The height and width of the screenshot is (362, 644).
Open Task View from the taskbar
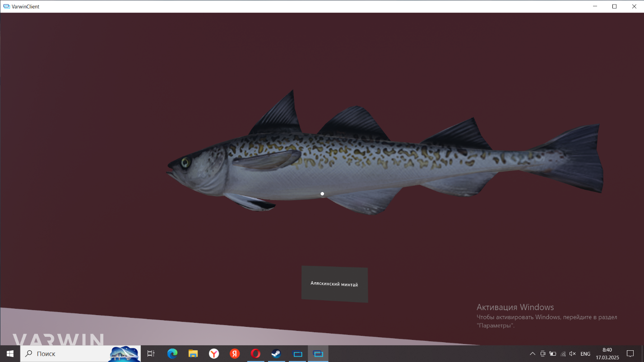click(x=151, y=354)
